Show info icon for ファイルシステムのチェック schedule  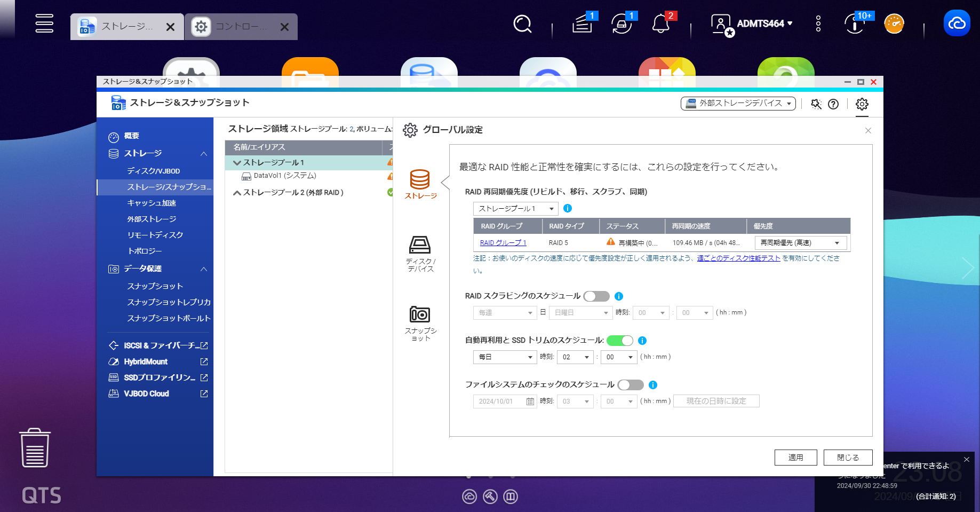tap(653, 385)
